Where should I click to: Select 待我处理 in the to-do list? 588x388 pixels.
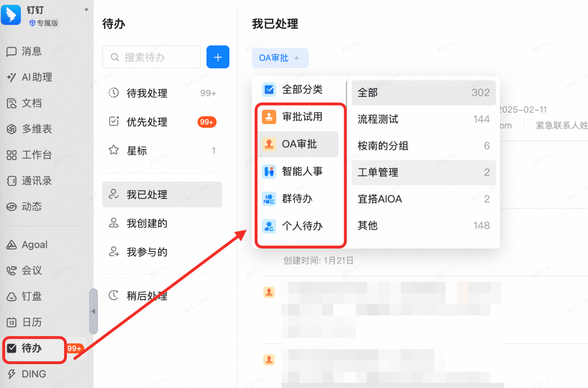tap(162, 93)
